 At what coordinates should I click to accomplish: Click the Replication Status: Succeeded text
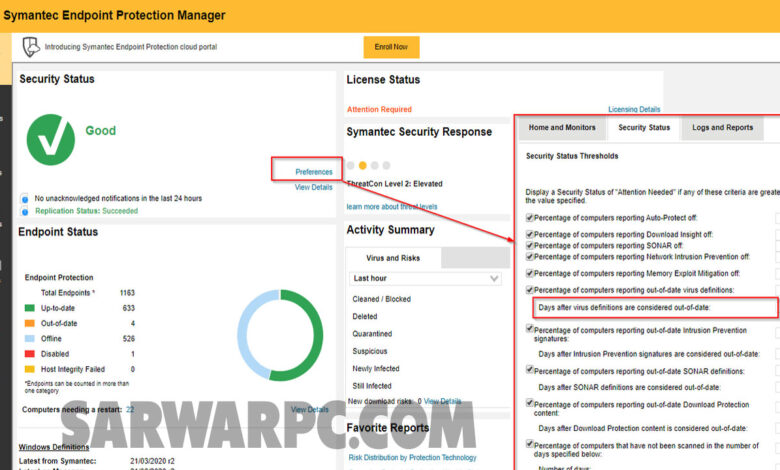tap(87, 211)
